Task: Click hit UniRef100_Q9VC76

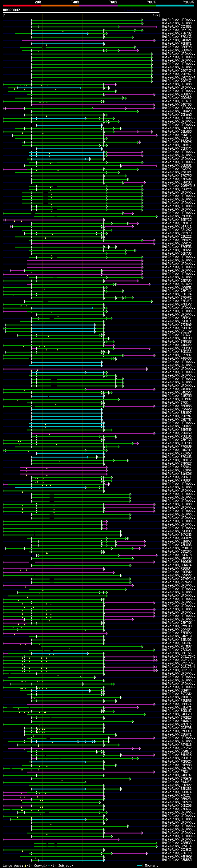Action: 177,243
